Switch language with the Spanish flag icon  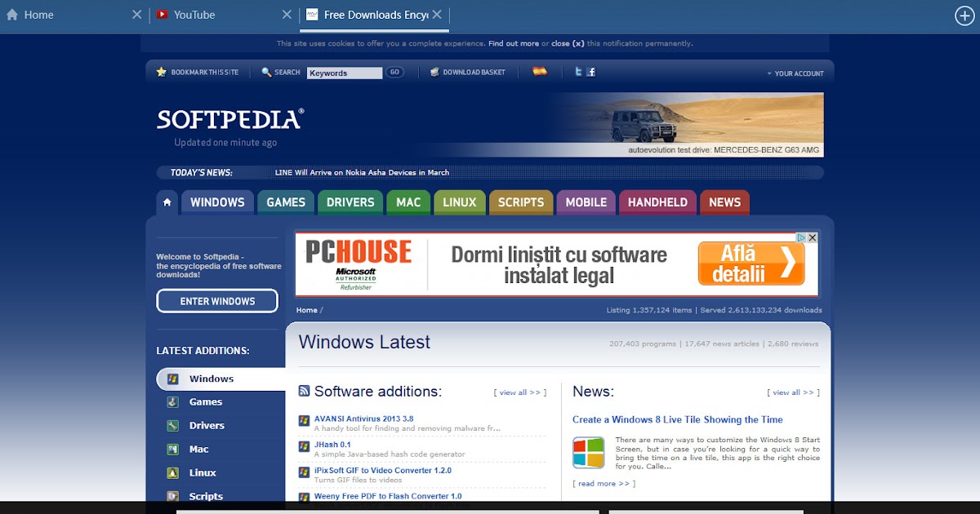click(x=540, y=72)
